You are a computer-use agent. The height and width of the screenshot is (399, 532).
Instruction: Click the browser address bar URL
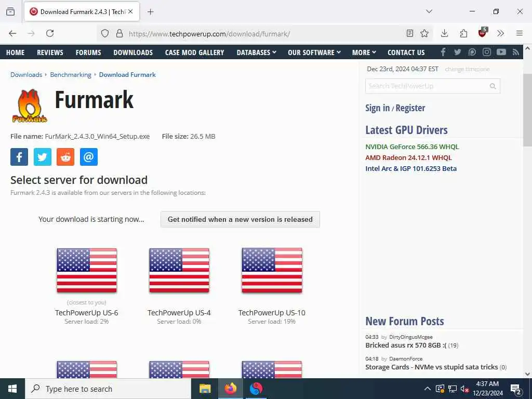point(209,34)
